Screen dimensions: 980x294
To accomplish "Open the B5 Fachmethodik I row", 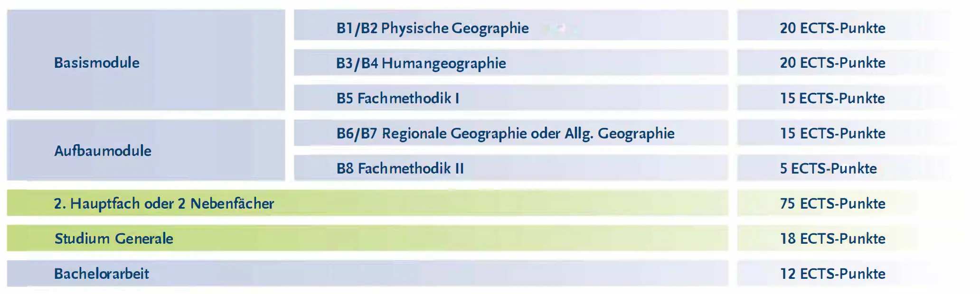I will coord(397,98).
